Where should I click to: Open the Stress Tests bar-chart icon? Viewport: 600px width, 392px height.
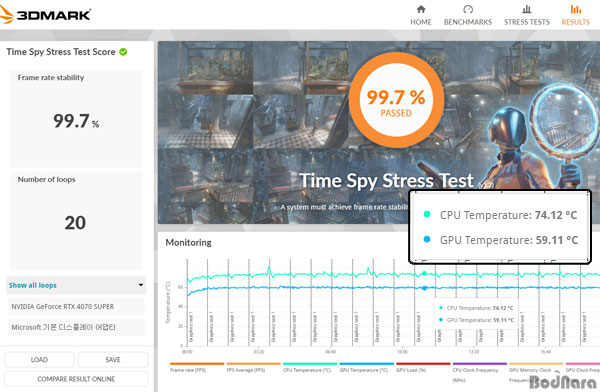coord(527,9)
